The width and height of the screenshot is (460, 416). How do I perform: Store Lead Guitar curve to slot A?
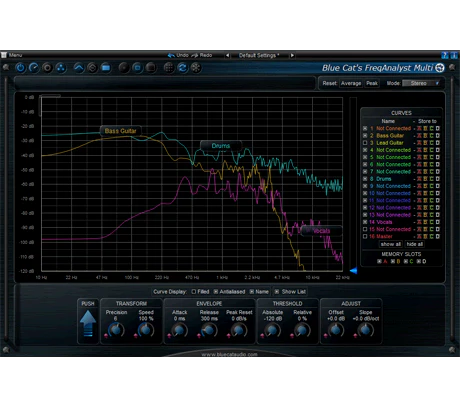pyautogui.click(x=419, y=143)
